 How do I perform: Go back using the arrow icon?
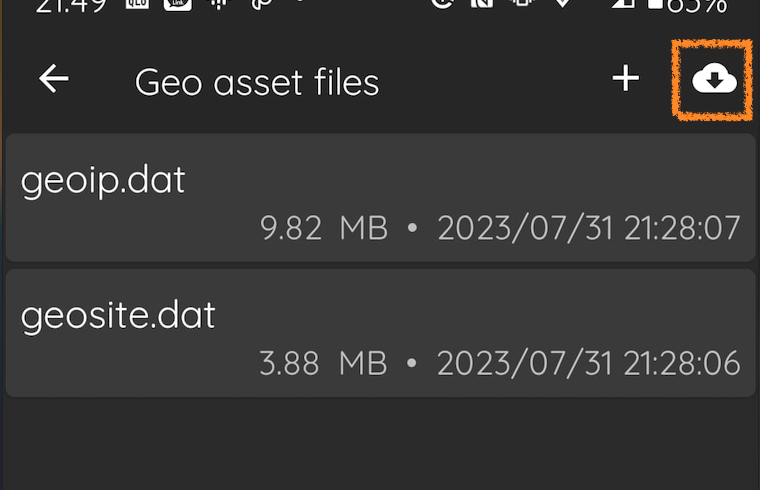point(53,79)
